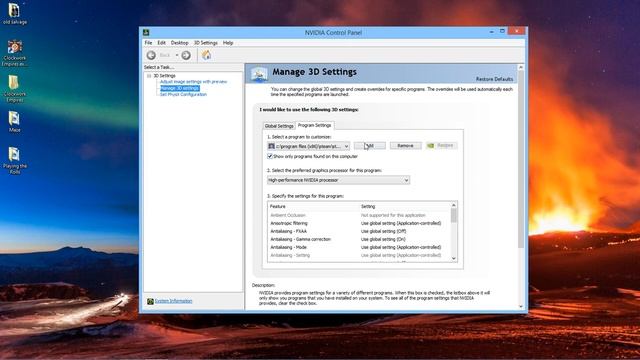640x360 pixels.
Task: Select 'Manage 3D settings' in the task tree
Action: (180, 88)
